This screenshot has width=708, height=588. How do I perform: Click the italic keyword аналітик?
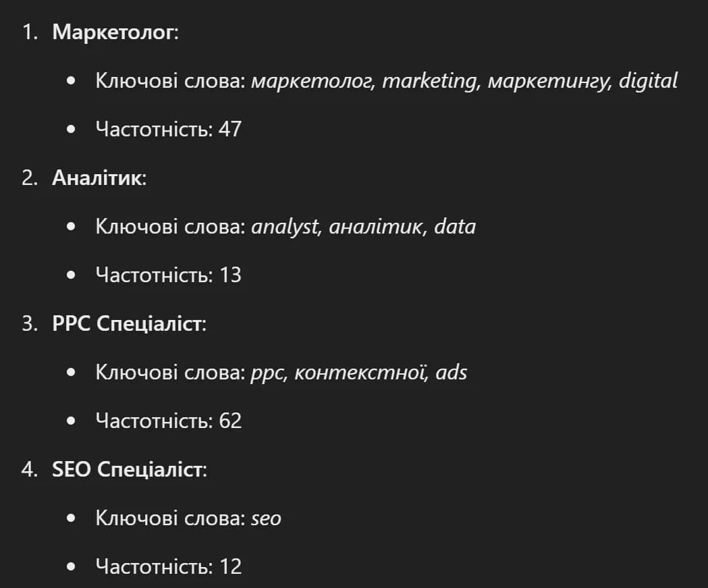[x=377, y=227]
